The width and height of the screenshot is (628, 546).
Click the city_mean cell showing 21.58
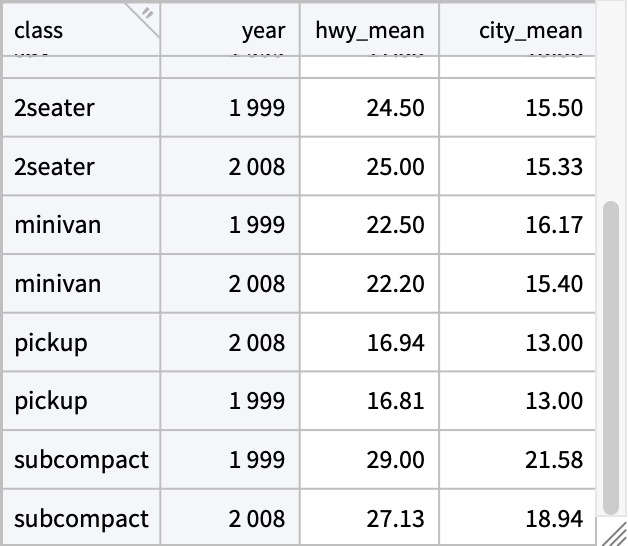pyautogui.click(x=553, y=460)
